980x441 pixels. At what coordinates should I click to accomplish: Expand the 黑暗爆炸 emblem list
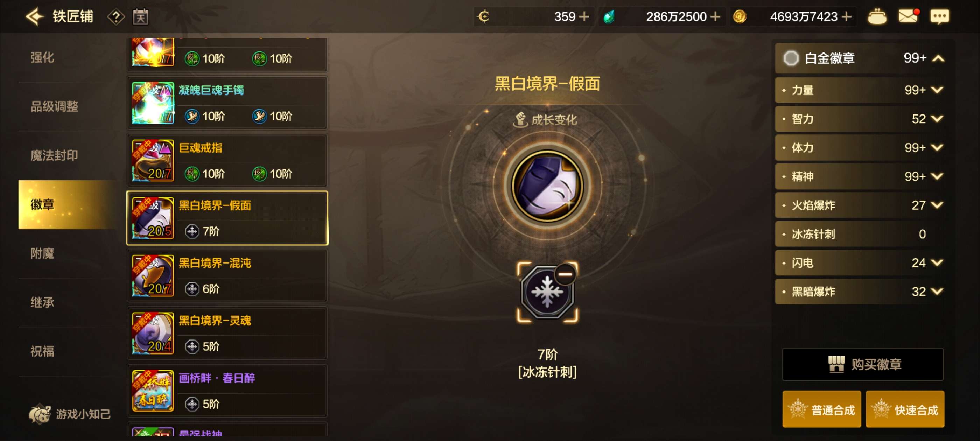pyautogui.click(x=937, y=292)
